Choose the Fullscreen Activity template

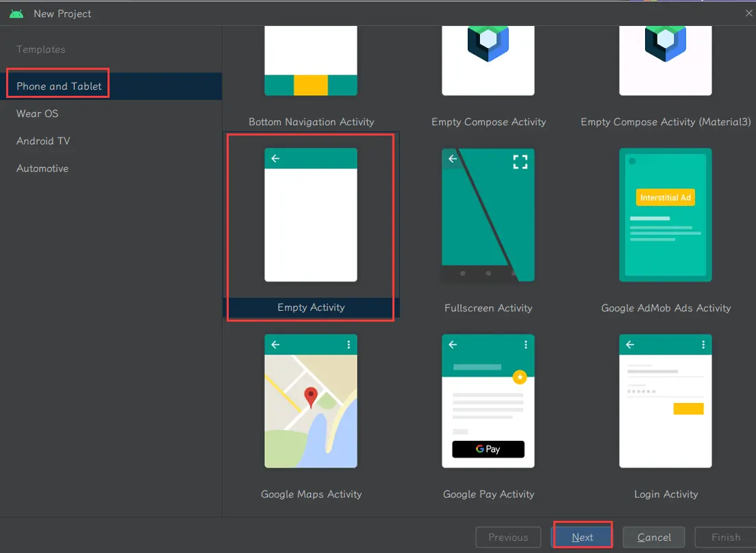[x=488, y=215]
